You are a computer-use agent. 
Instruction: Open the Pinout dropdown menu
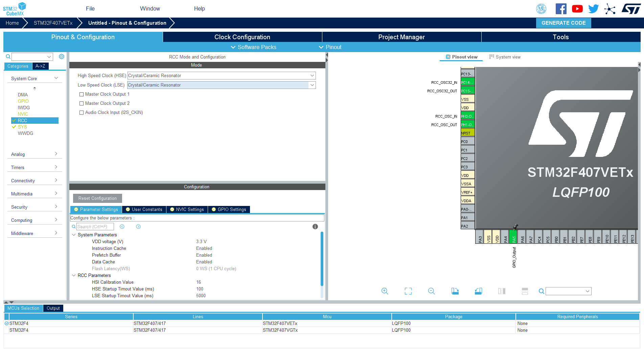(x=330, y=47)
